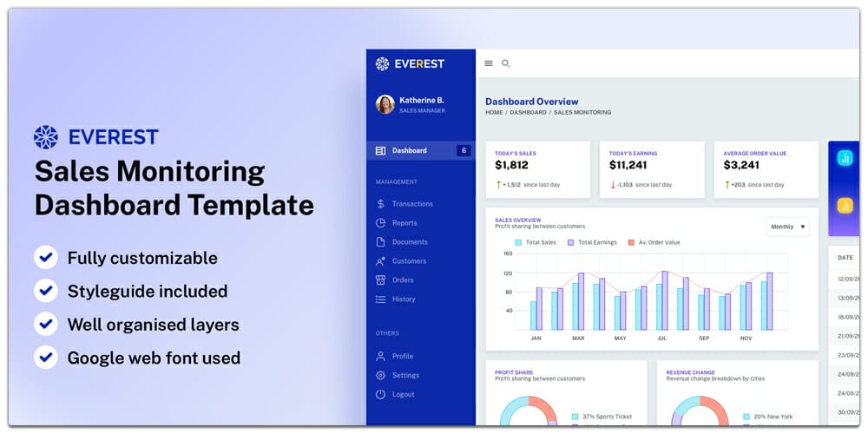This screenshot has height=434, width=868.
Task: Open Transactions in the sidebar
Action: click(412, 204)
